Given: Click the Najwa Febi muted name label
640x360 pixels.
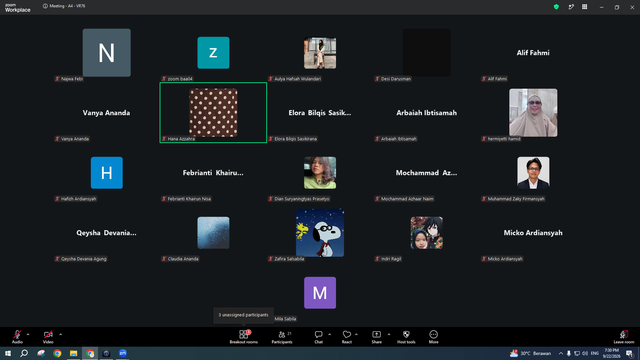Looking at the screenshot, I should 69,79.
